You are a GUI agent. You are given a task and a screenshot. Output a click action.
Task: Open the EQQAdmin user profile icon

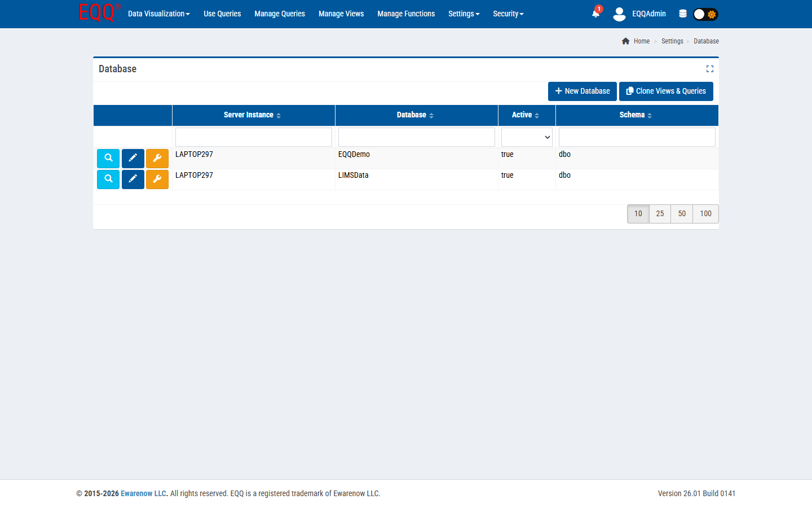[x=619, y=14]
